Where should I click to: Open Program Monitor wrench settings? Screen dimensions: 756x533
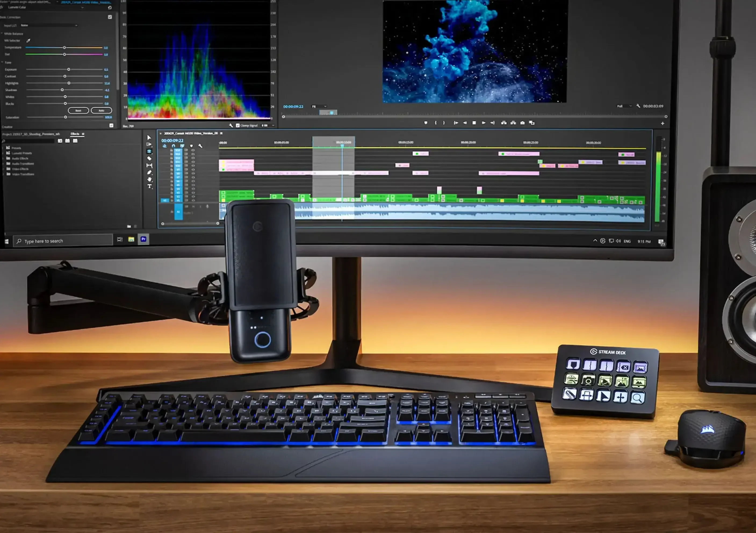(638, 106)
